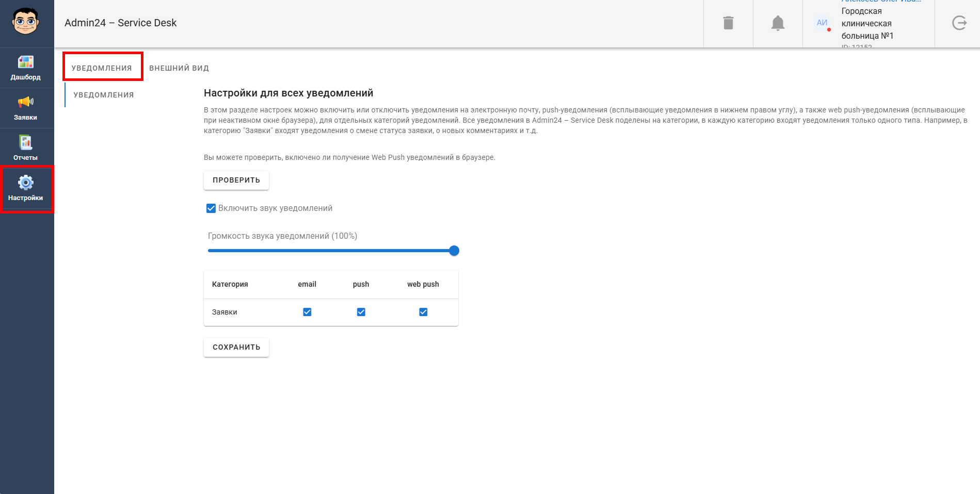Screen dimensions: 980x494
Task: Click the cartoon face logo avatar
Action: [x=26, y=22]
